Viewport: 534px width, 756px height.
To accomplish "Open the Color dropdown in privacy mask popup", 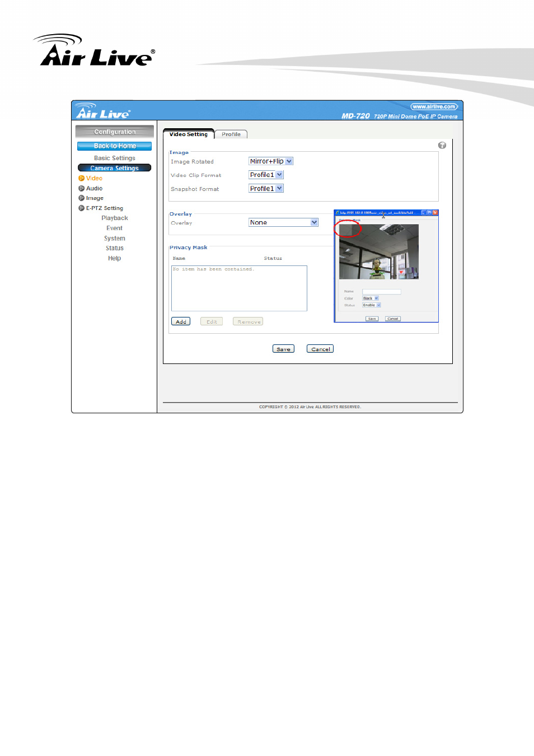I will click(x=371, y=298).
